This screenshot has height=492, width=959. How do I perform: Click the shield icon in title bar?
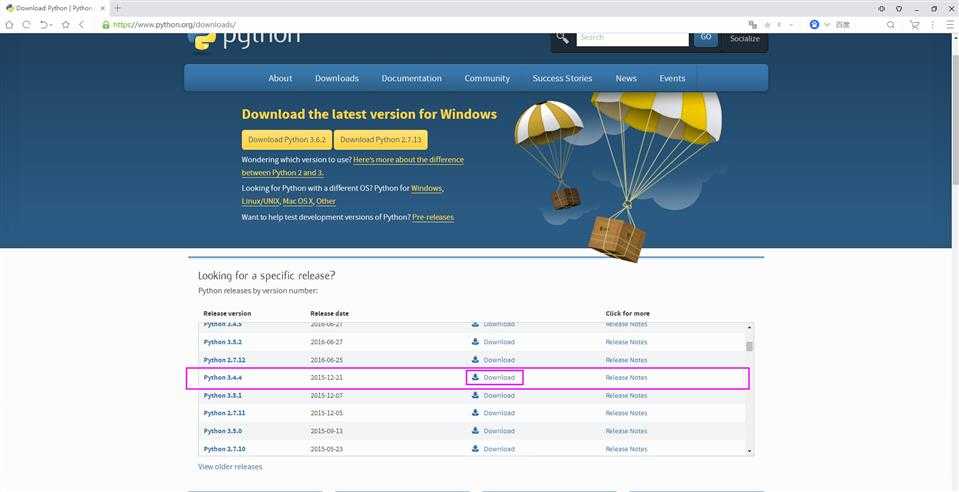click(898, 9)
